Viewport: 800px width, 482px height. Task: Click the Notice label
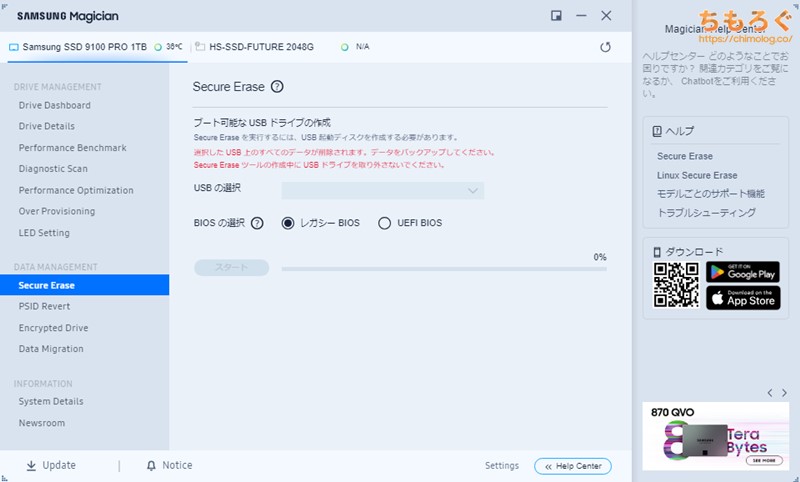177,465
